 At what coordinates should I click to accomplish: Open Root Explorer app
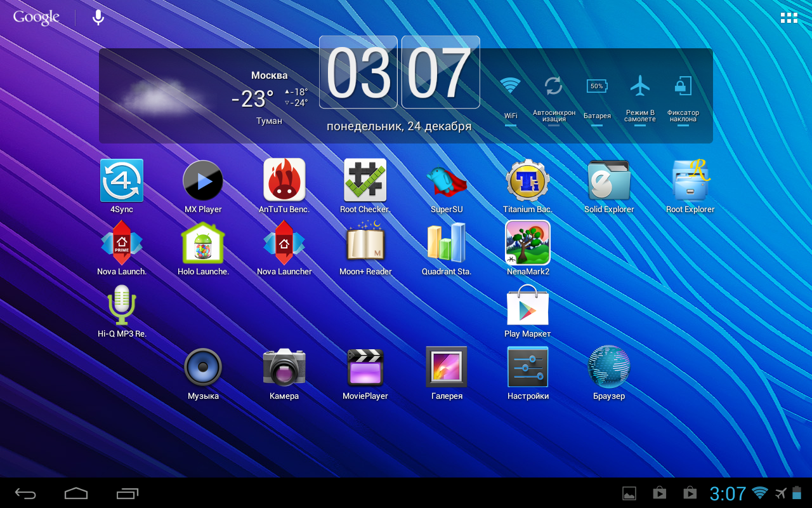690,181
